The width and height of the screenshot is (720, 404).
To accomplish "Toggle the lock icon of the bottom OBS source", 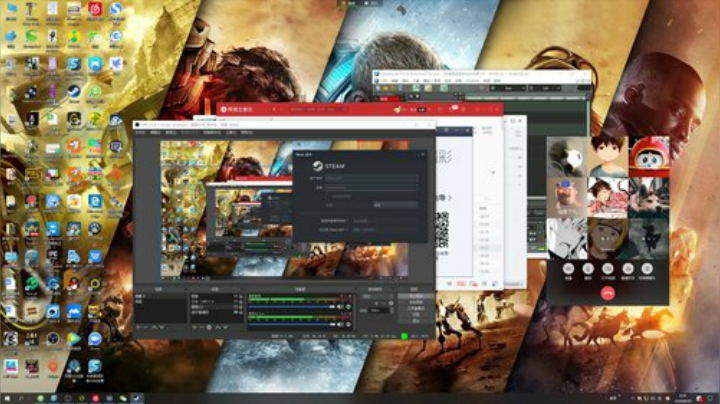I will click(241, 312).
